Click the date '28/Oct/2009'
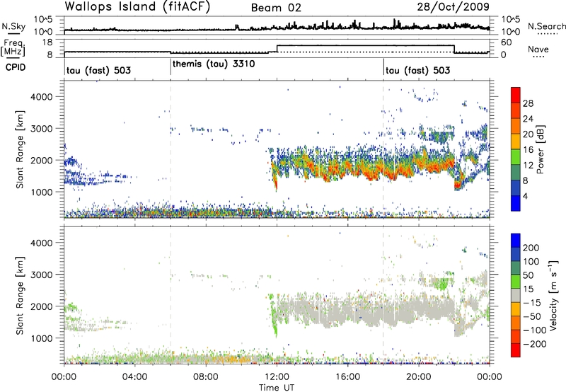The height and width of the screenshot is (392, 566). tap(453, 7)
